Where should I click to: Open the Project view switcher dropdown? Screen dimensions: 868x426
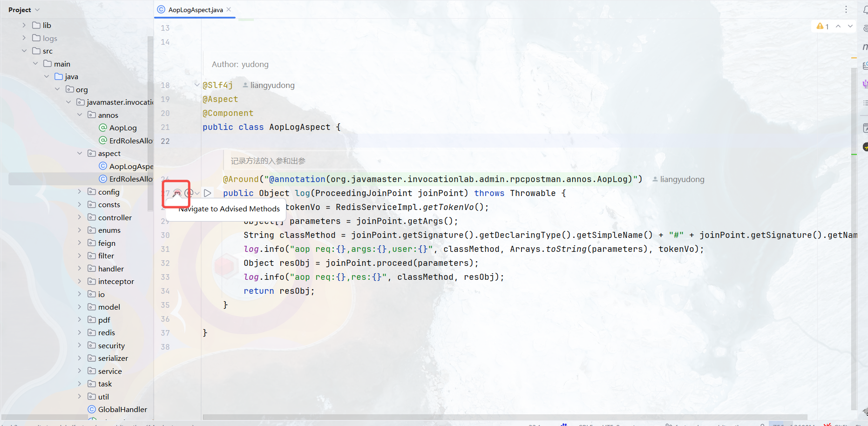pos(37,9)
